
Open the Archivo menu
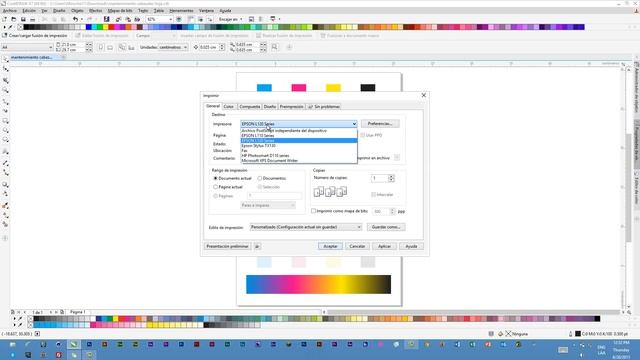coord(10,11)
